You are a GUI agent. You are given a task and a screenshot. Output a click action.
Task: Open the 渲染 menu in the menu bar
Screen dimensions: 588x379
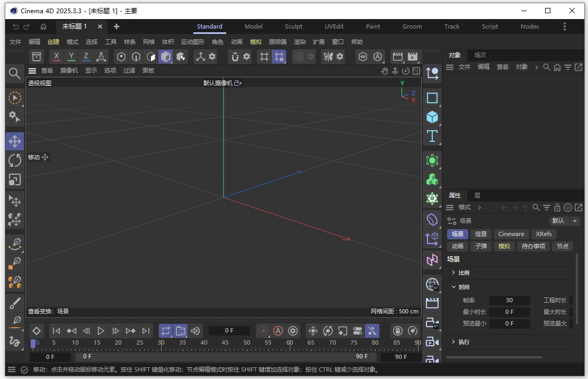pyautogui.click(x=300, y=42)
